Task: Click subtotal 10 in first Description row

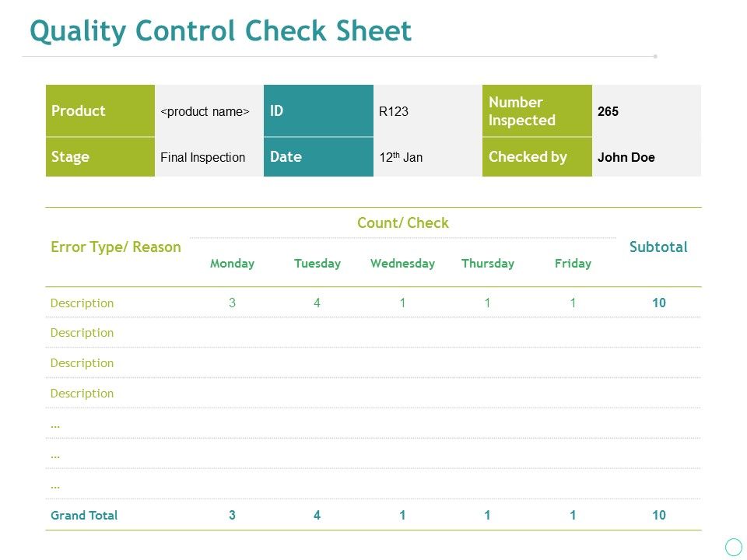Action: pyautogui.click(x=659, y=303)
